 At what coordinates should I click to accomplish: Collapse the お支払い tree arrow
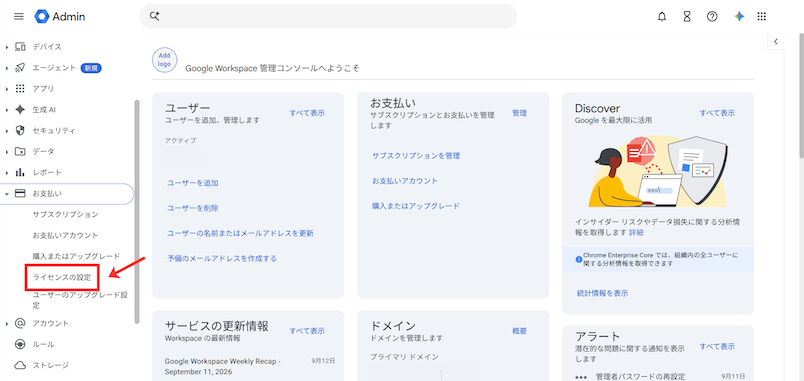point(7,194)
